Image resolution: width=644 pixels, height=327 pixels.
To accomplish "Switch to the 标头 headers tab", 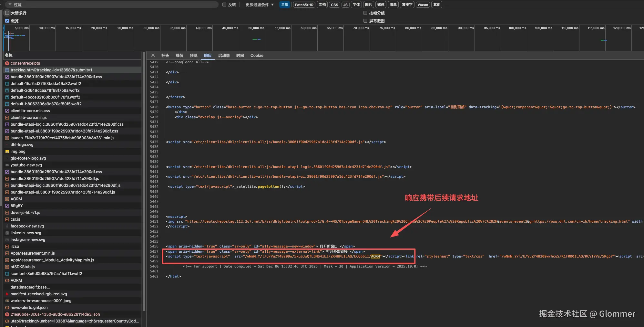I will point(165,56).
